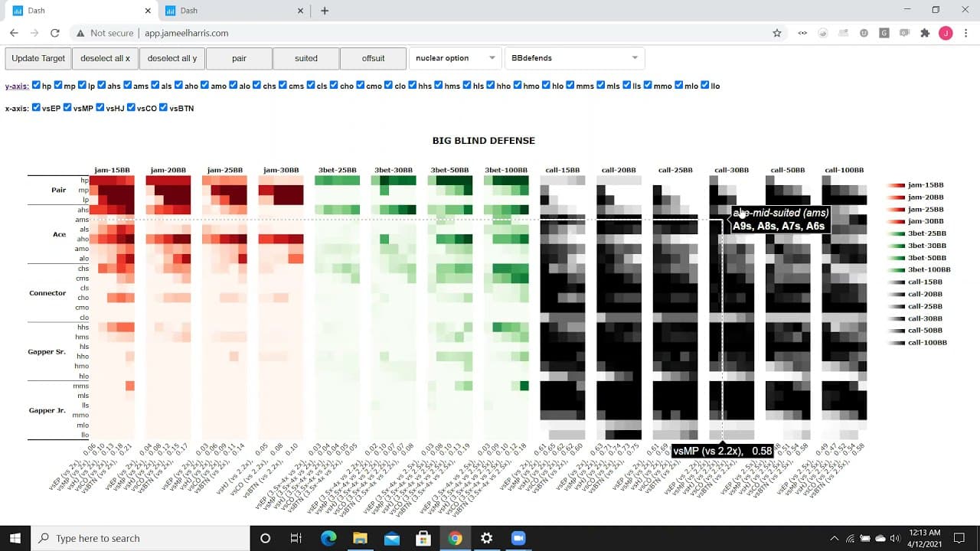The width and height of the screenshot is (980, 551).
Task: Launch Zoom from the taskbar
Action: tap(518, 538)
